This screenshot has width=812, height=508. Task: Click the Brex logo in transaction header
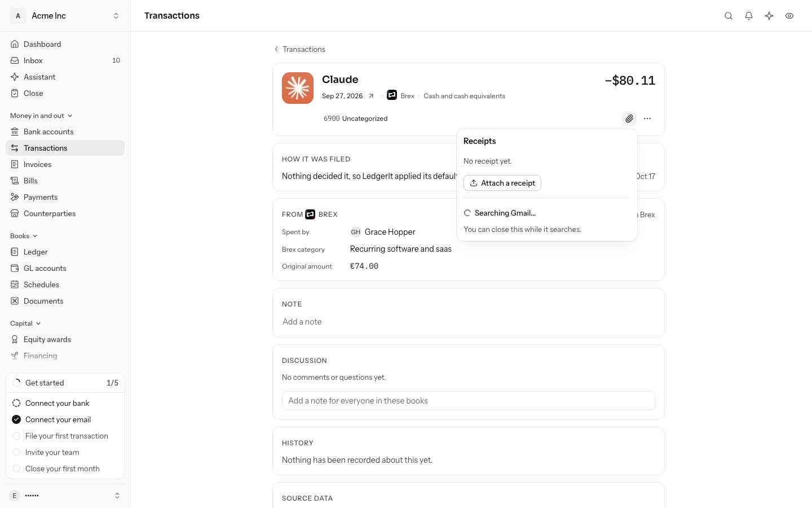392,95
